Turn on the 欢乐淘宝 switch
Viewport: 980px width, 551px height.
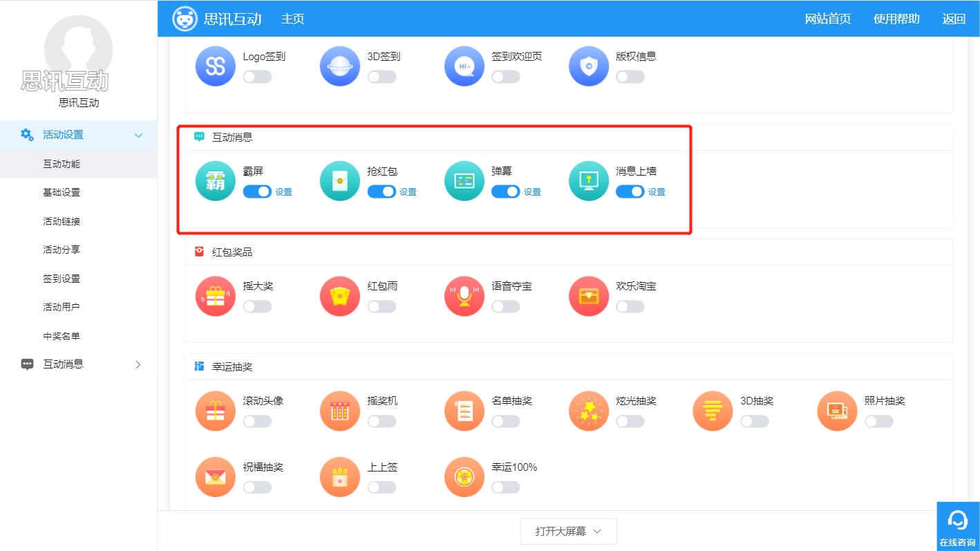click(x=630, y=306)
